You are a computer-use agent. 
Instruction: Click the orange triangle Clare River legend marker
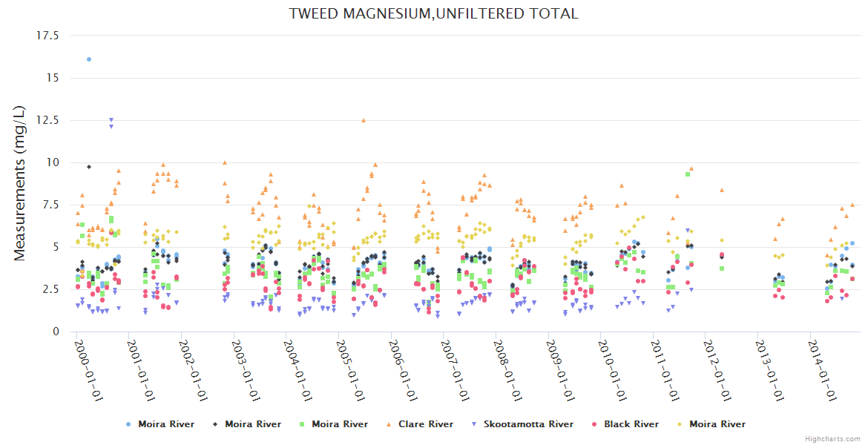(x=389, y=424)
